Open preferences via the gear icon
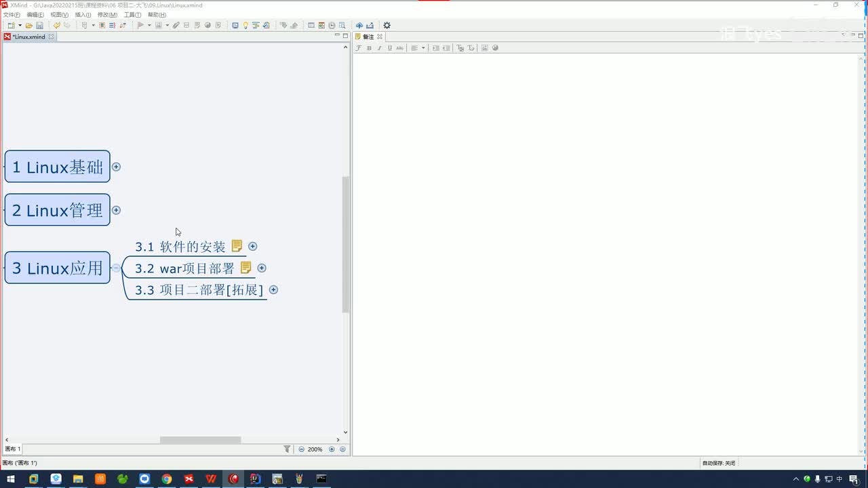868x488 pixels. click(x=387, y=26)
